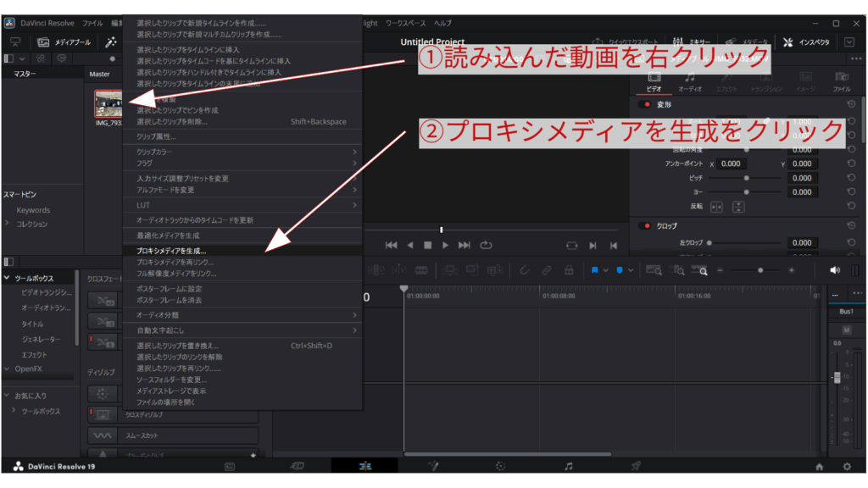868x488 pixels.
Task: Click the blue flag icon in timeline toolbar
Action: pos(594,270)
